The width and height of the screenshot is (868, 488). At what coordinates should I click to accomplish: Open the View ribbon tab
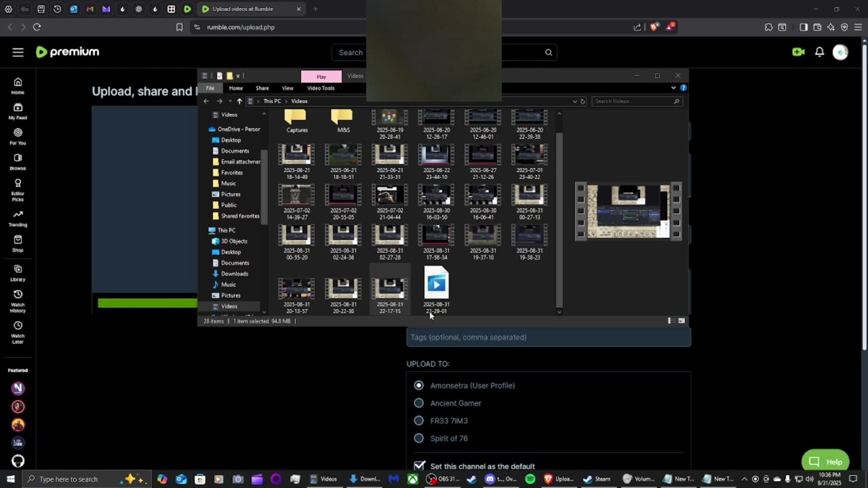pyautogui.click(x=288, y=88)
